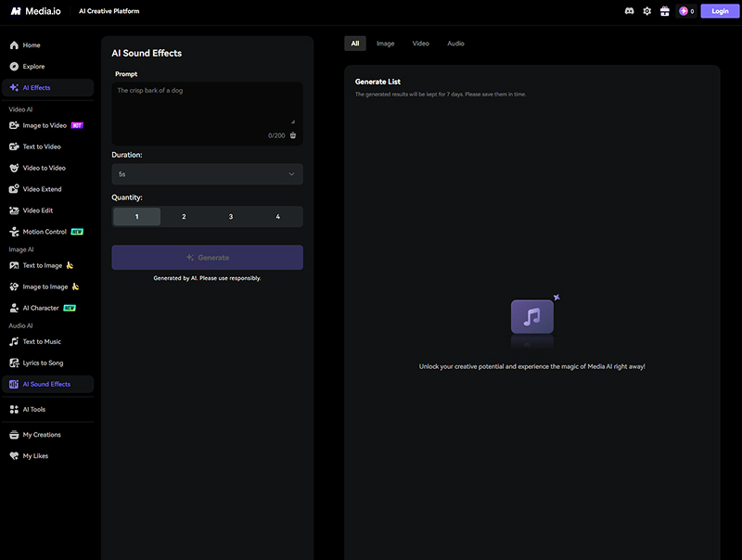Click the credits plus icon
The height and width of the screenshot is (560, 742).
[x=684, y=11]
